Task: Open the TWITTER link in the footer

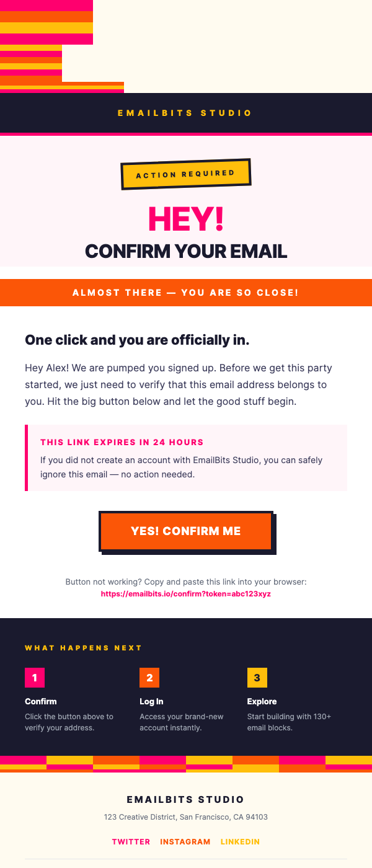Action: [x=131, y=841]
